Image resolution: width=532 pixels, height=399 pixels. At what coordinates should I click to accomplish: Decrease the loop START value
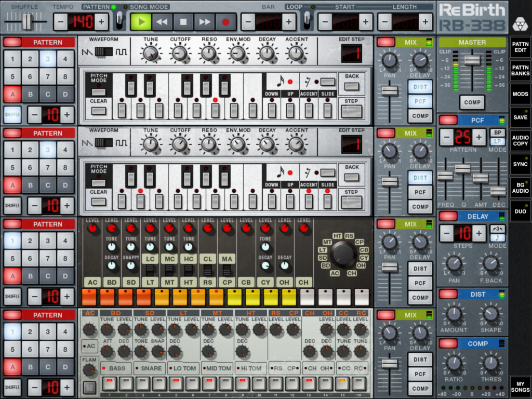tap(325, 22)
